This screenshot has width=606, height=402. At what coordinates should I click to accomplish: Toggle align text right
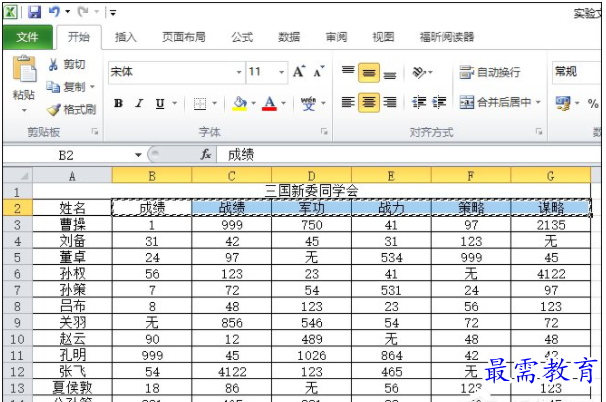(390, 102)
